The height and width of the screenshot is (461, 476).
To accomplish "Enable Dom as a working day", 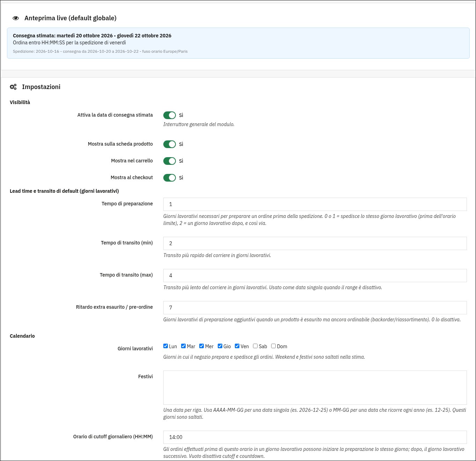I will point(274,346).
